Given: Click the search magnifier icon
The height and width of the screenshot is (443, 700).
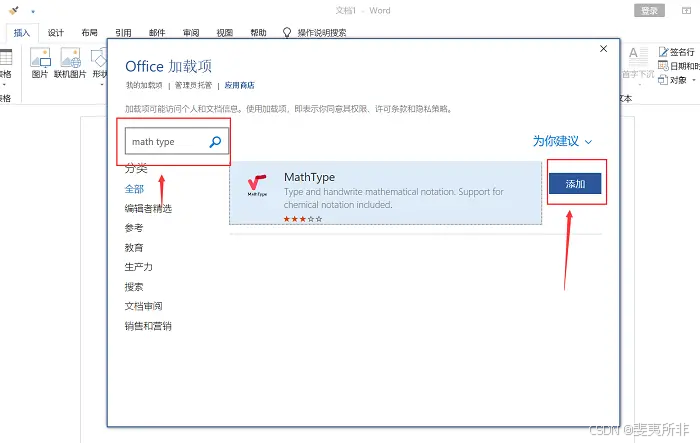Looking at the screenshot, I should (x=215, y=142).
